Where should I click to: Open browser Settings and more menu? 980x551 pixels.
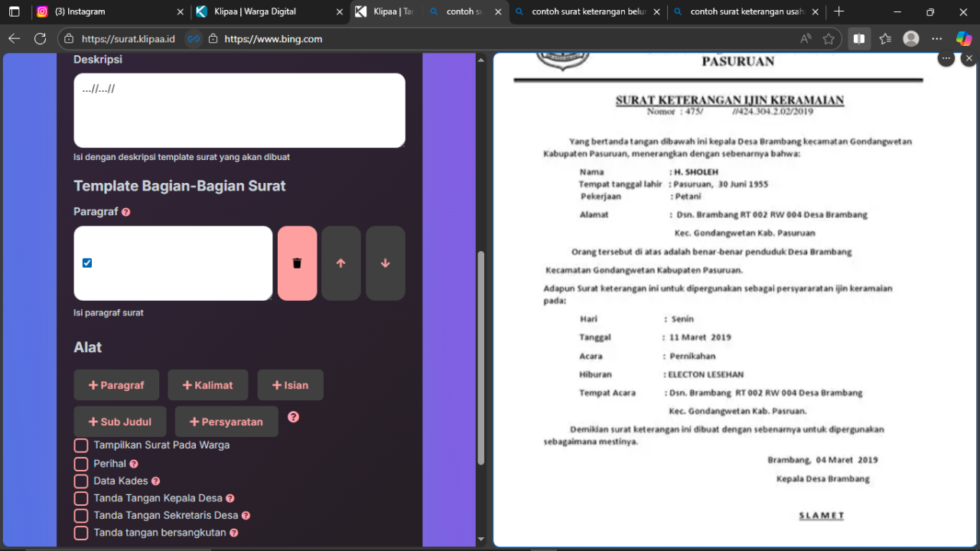click(937, 38)
